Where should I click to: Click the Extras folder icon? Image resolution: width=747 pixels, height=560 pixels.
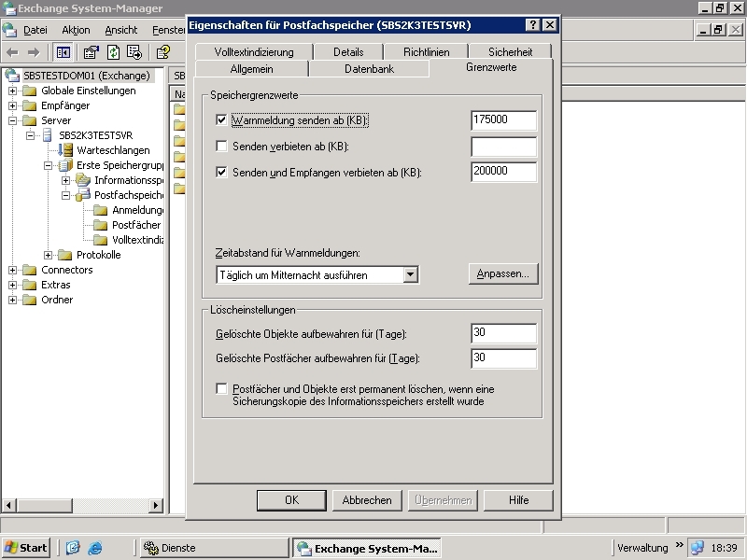(30, 285)
